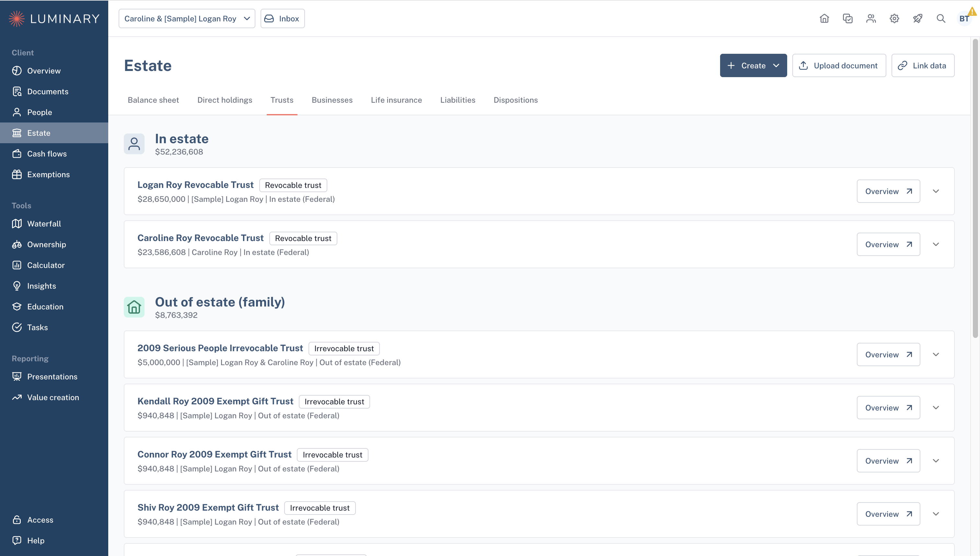This screenshot has width=980, height=556.
Task: Open the 2009 Serious People Irrevocable Trust title
Action: coord(220,348)
